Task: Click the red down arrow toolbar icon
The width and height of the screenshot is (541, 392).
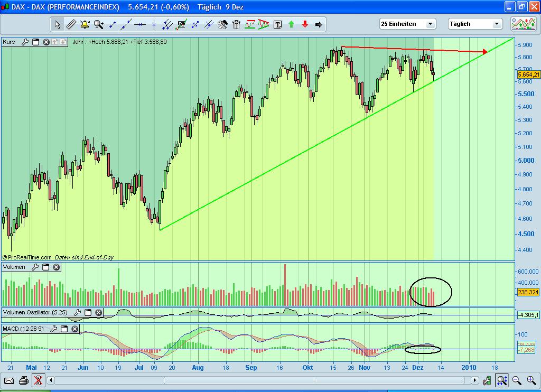Action: (305, 24)
